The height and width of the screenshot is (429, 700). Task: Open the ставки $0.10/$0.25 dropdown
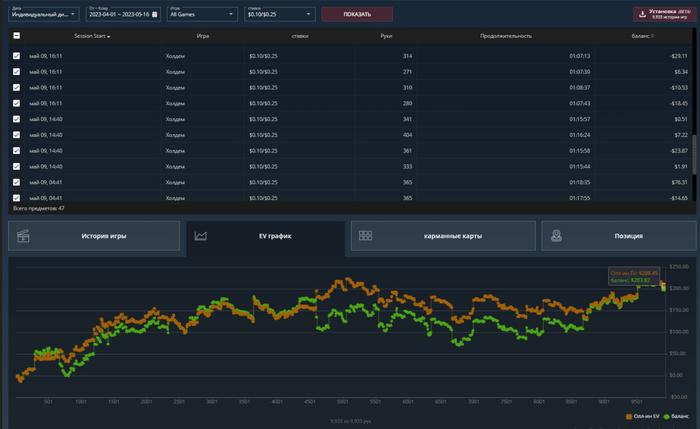279,14
